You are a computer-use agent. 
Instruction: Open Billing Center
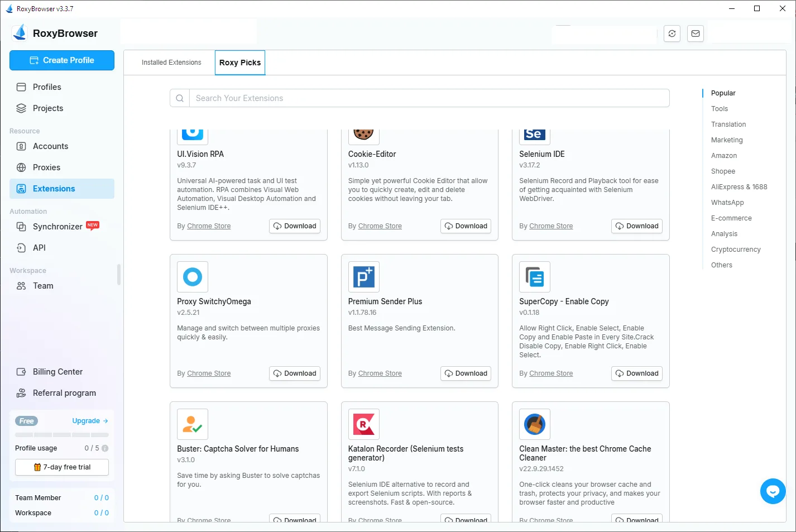point(62,372)
